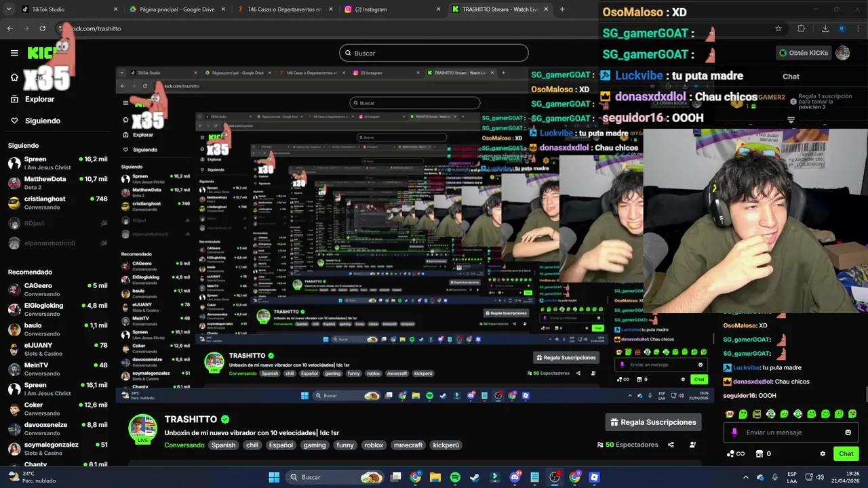Click the kickperú tag link
Viewport: 868px width, 488px height.
(x=446, y=445)
